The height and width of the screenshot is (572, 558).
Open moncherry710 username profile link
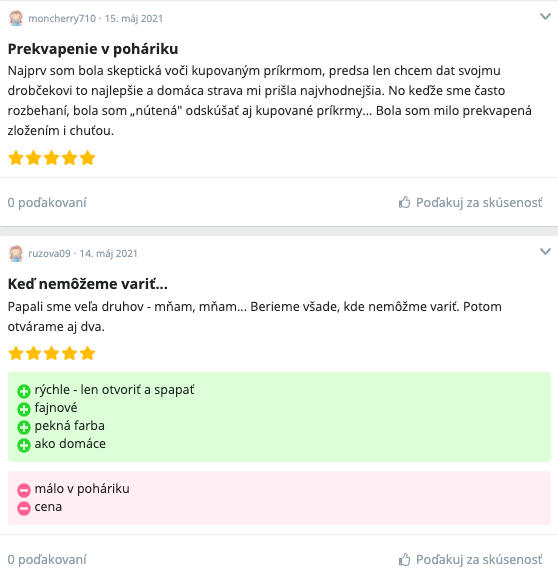(x=62, y=19)
